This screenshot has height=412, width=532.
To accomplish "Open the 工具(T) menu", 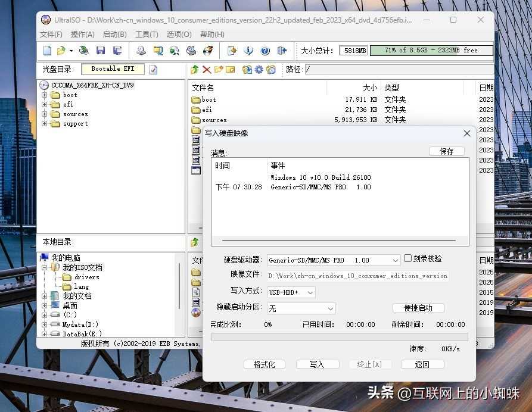I will [x=147, y=35].
